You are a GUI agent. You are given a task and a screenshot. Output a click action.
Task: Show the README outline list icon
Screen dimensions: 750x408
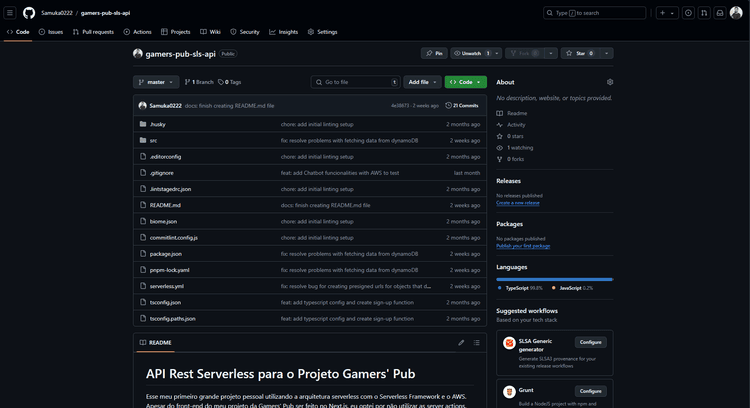click(476, 342)
